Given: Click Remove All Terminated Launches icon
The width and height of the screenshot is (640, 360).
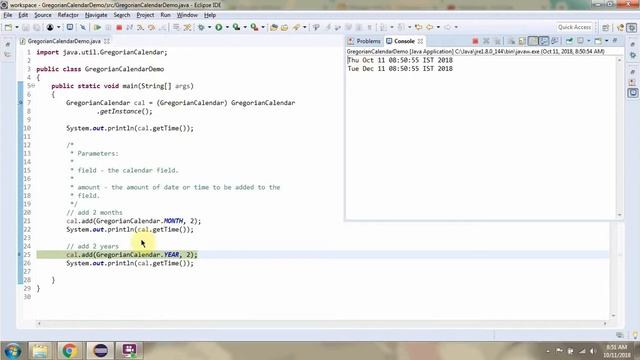Looking at the screenshot, I should pyautogui.click(x=498, y=41).
